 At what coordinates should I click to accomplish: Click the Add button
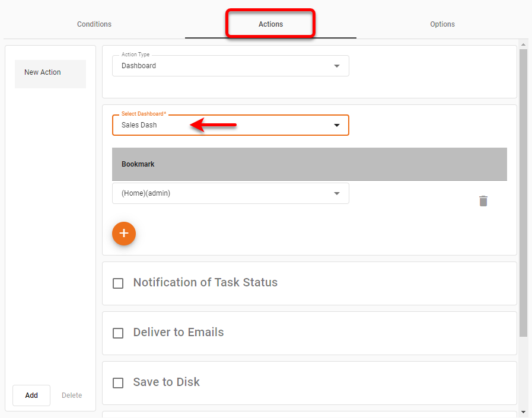31,395
